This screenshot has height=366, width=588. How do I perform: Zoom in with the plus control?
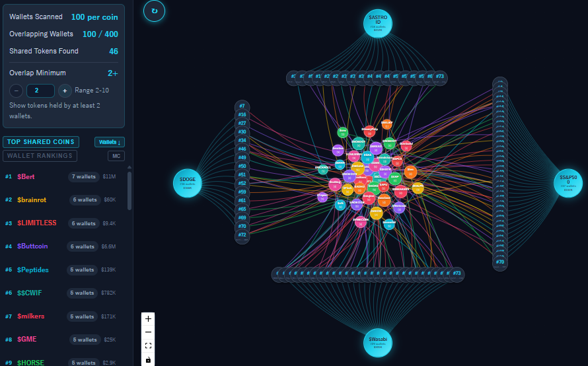click(148, 318)
